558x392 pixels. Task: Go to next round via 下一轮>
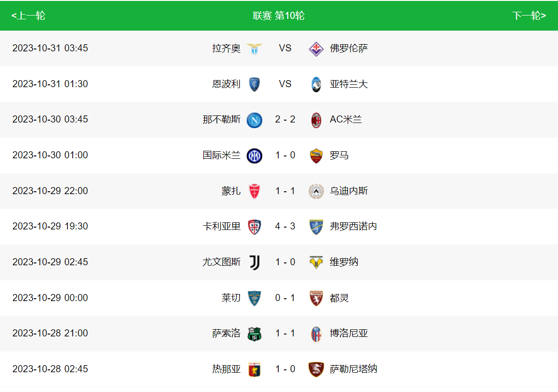(529, 16)
